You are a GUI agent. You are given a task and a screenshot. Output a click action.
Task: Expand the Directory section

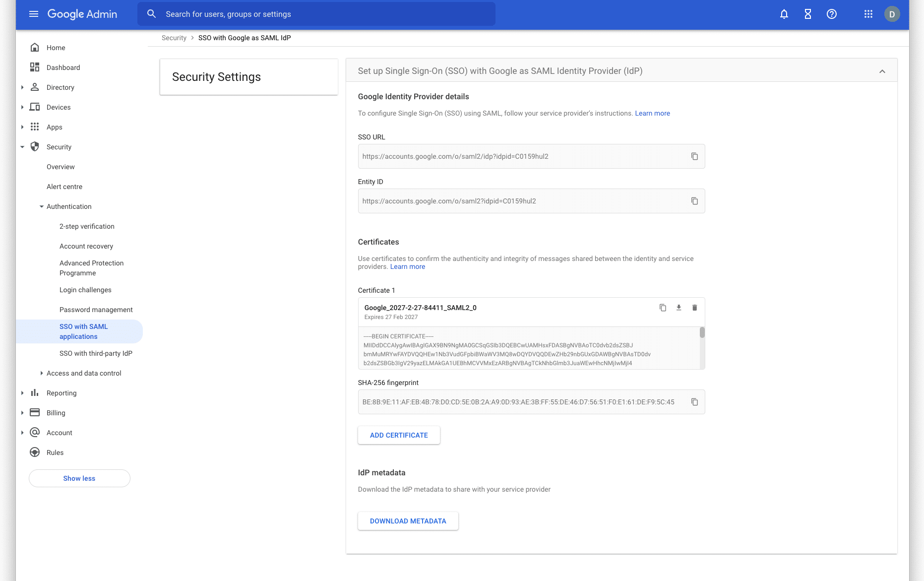tap(22, 87)
